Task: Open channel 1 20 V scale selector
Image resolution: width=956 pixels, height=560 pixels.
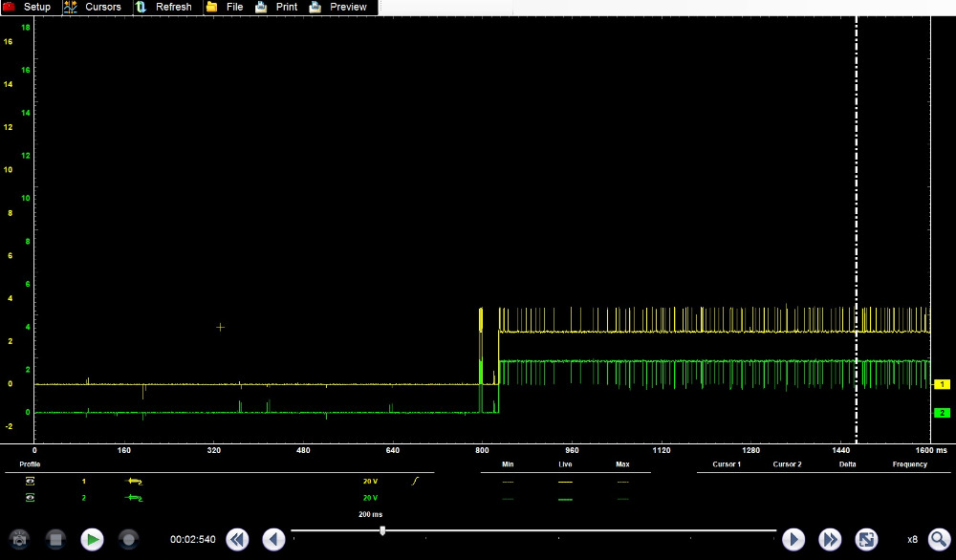Action: pyautogui.click(x=369, y=481)
